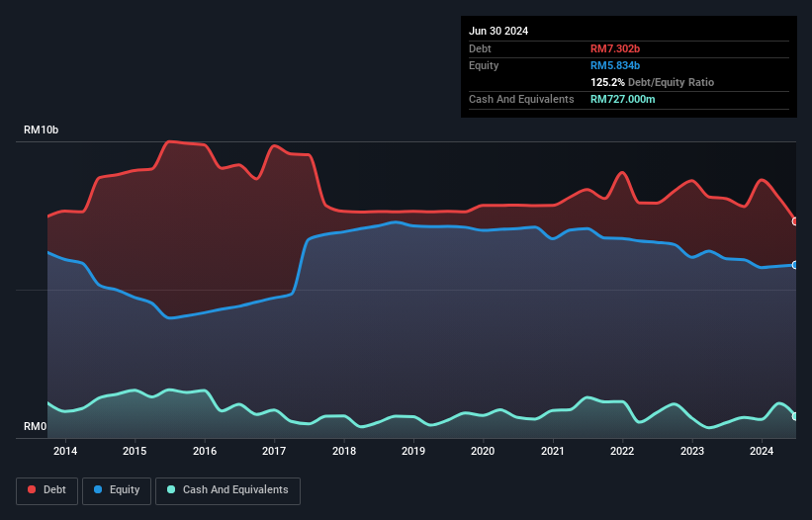Select the 2015 x-axis label
Screen dimensions: 812x520
(135, 451)
